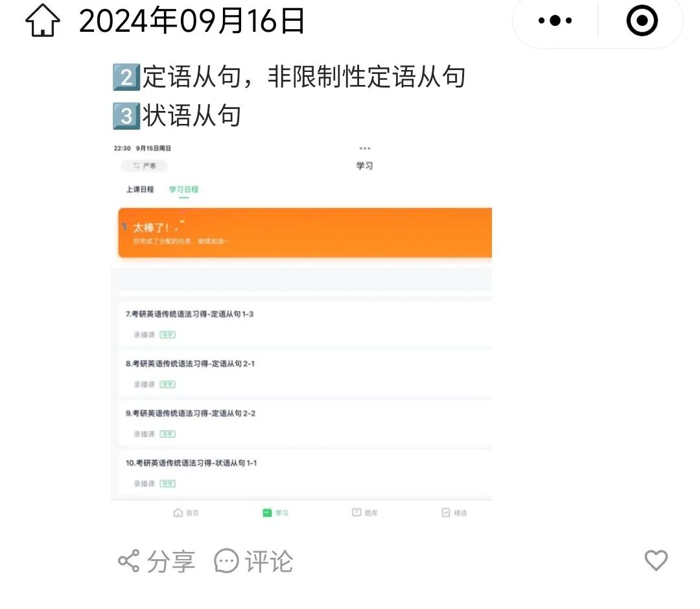Open lesson 8 定语从句 2-1

[x=305, y=373]
